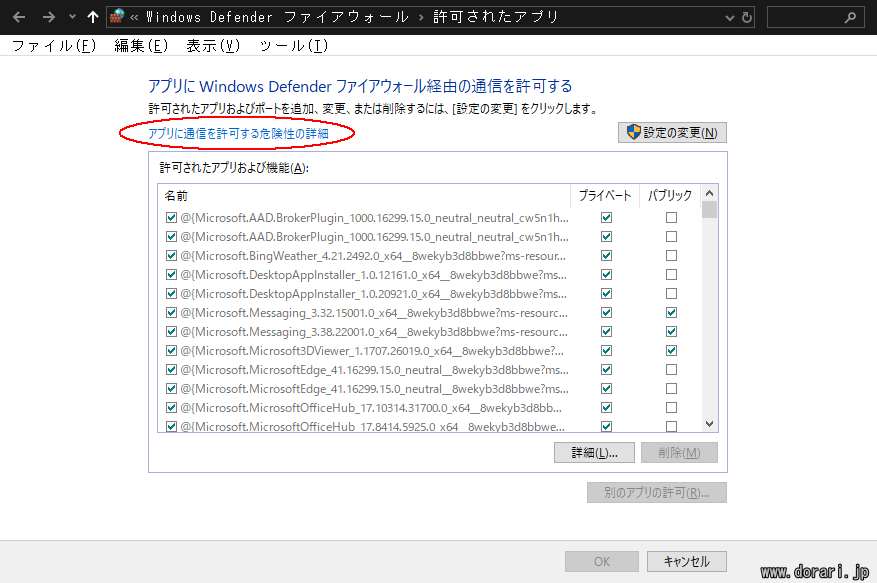The width and height of the screenshot is (877, 583).
Task: Uncheck パブリック for Microsoft3DViewer
Action: point(671,351)
